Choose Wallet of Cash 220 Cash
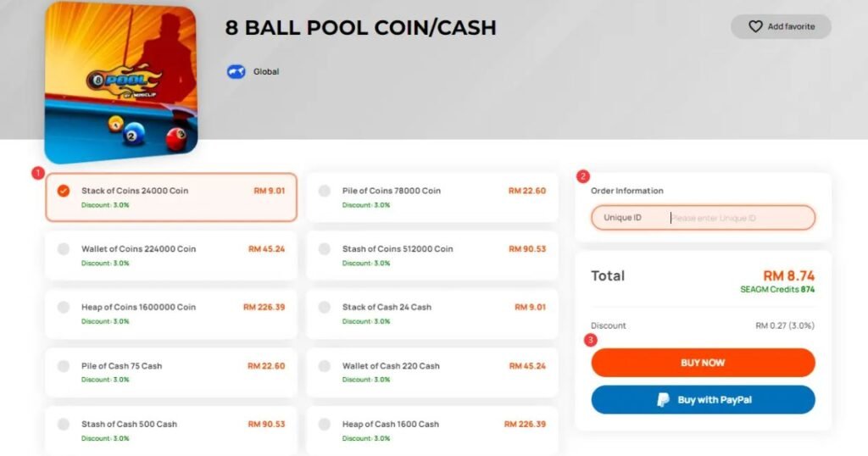The height and width of the screenshot is (456, 868). click(431, 372)
